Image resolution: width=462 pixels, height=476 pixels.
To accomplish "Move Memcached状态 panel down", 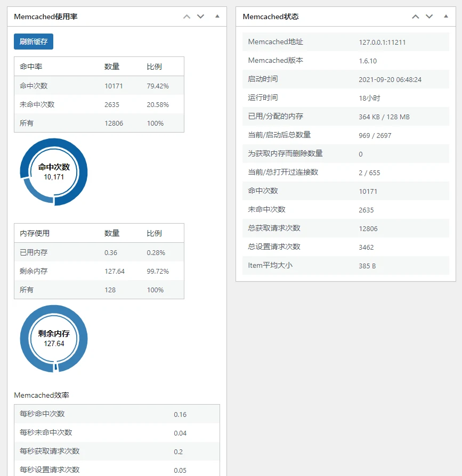I will (x=429, y=17).
